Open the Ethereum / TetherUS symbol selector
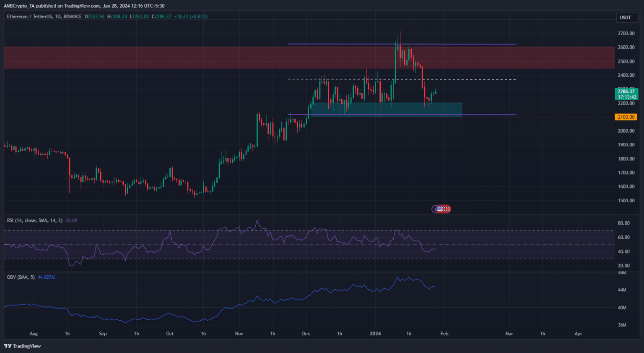 coord(29,16)
